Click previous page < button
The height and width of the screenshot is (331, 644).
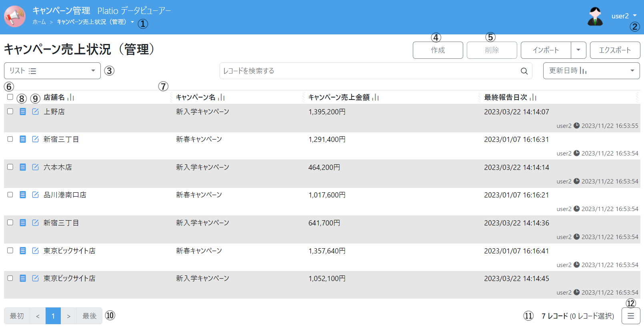point(38,316)
